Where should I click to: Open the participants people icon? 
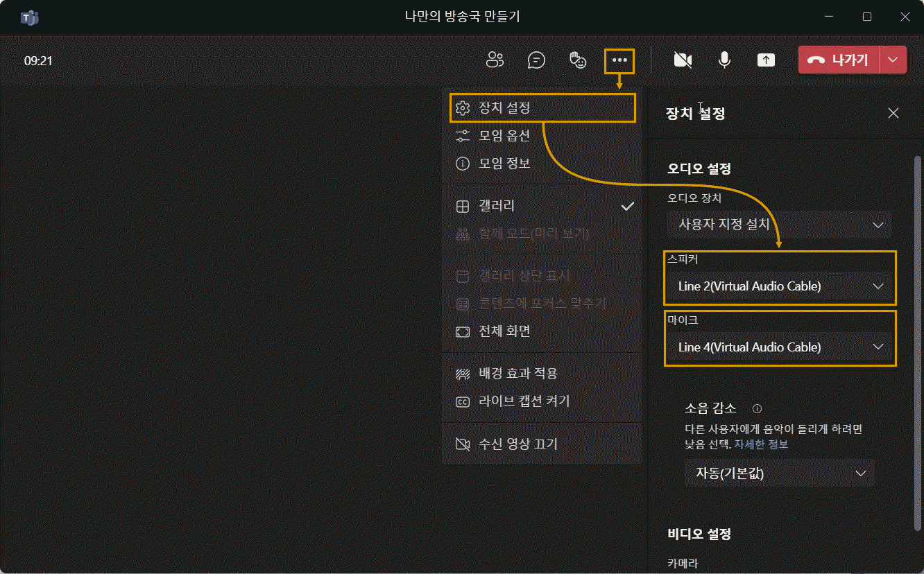point(495,60)
